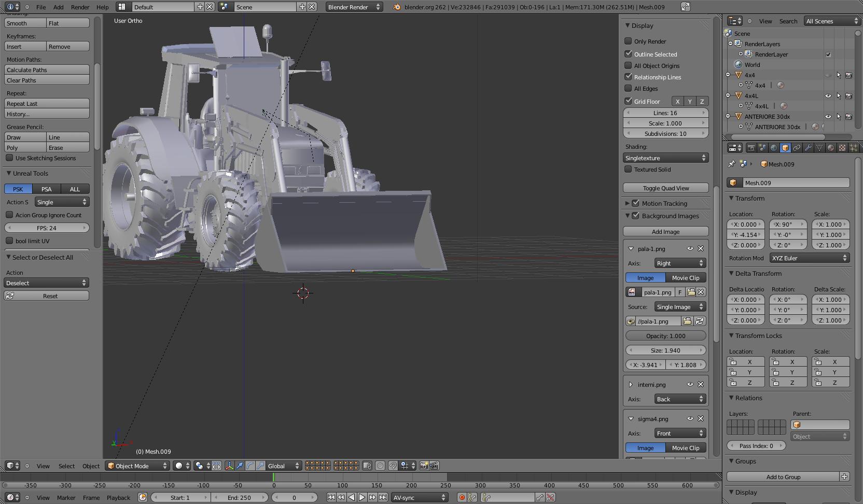Screen dimensions: 863x504
Task: Disable Relationship Lines checkbox
Action: coord(628,77)
